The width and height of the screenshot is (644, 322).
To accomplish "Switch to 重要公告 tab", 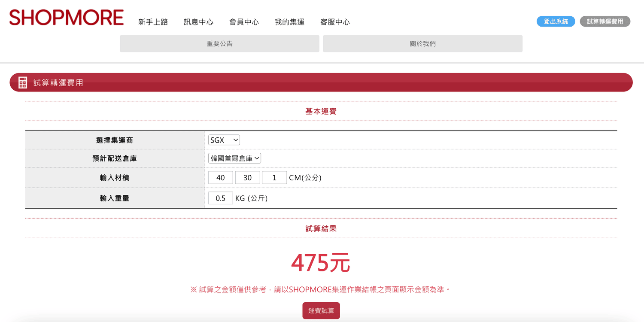I will click(x=219, y=44).
